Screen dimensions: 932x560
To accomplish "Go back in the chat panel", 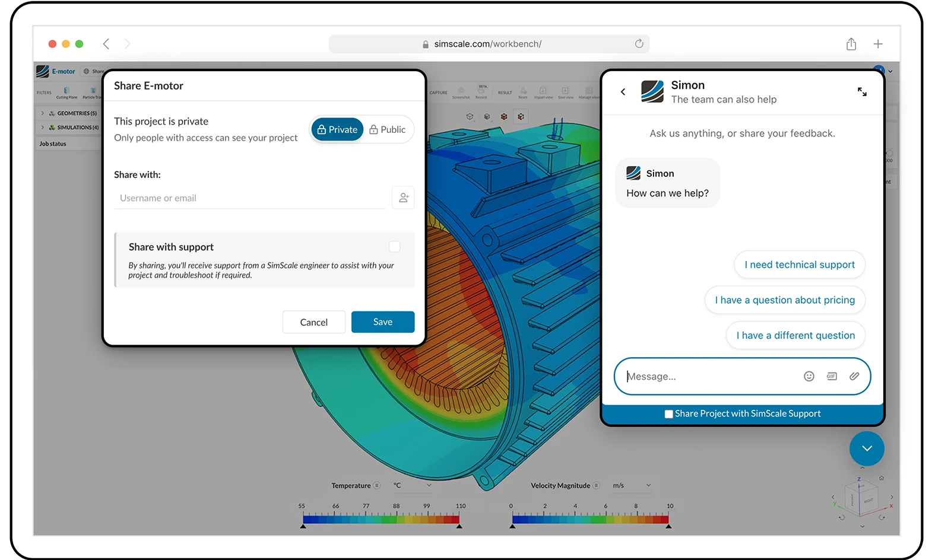I will 623,92.
